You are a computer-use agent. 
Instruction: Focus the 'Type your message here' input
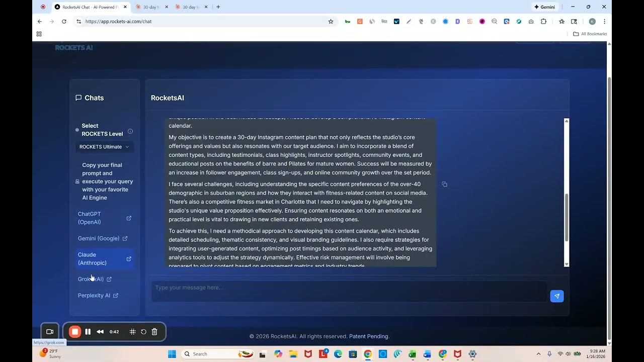(x=349, y=292)
